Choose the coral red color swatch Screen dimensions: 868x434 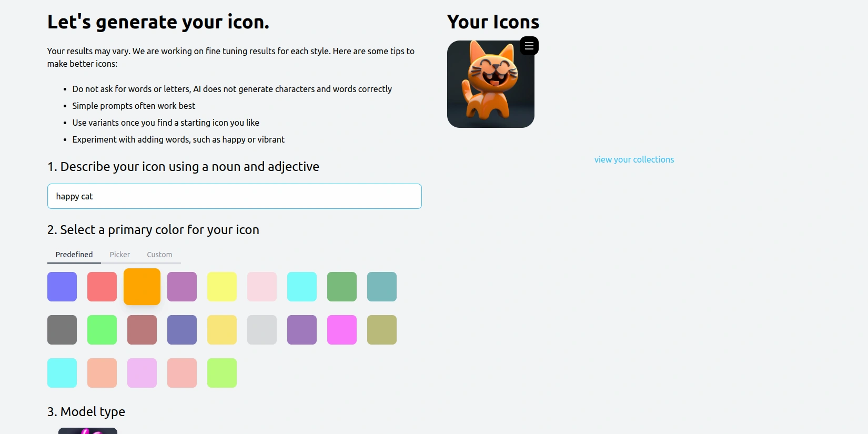click(102, 287)
